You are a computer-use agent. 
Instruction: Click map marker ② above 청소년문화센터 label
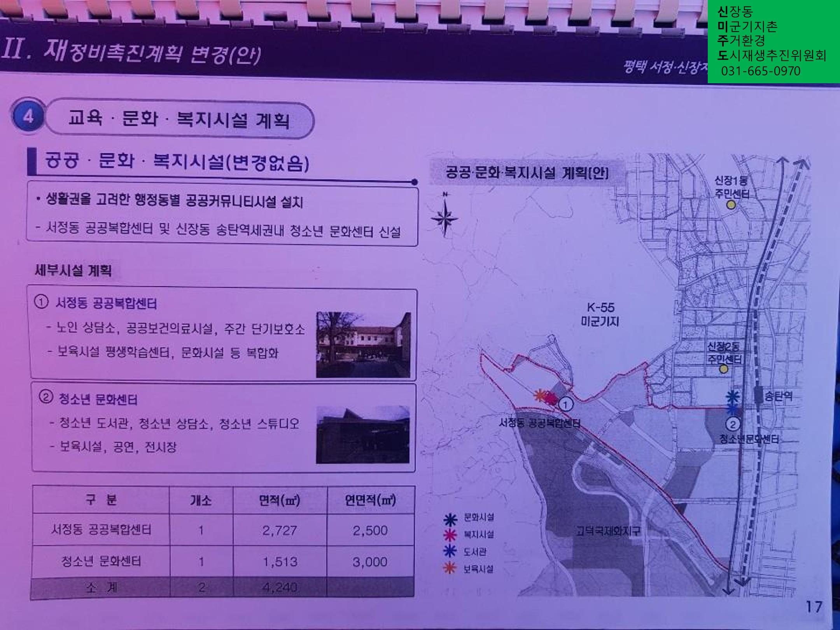tap(733, 424)
